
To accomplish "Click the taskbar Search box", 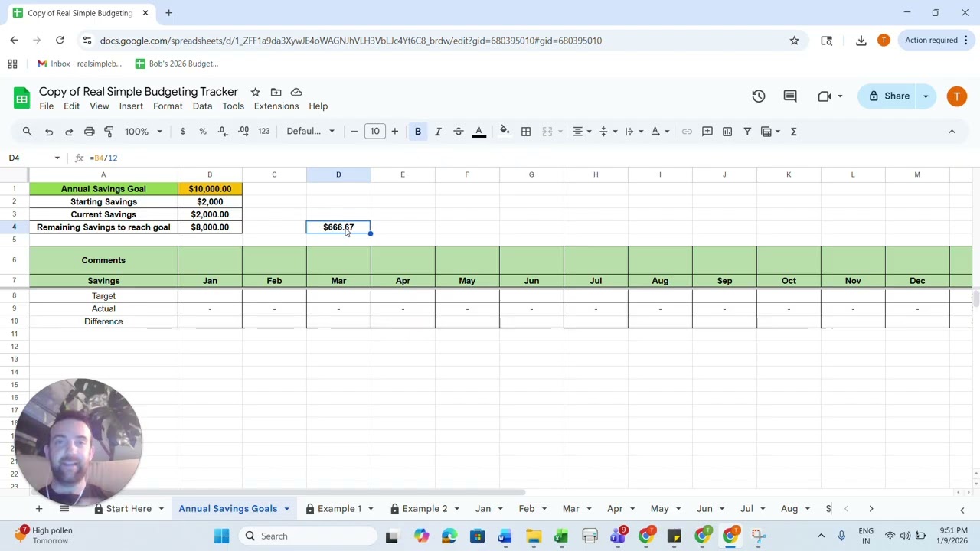I will (x=308, y=536).
